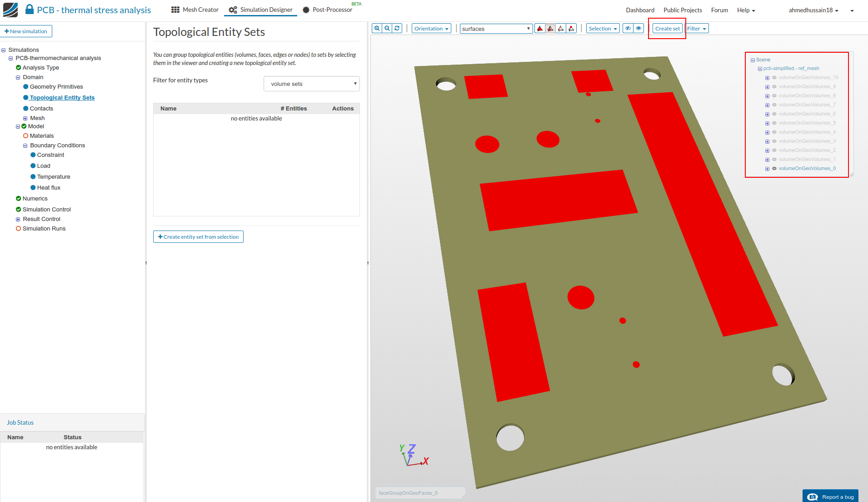Toggle visibility of volumeOnGeoVolumes_9
The image size is (868, 502).
(x=774, y=87)
